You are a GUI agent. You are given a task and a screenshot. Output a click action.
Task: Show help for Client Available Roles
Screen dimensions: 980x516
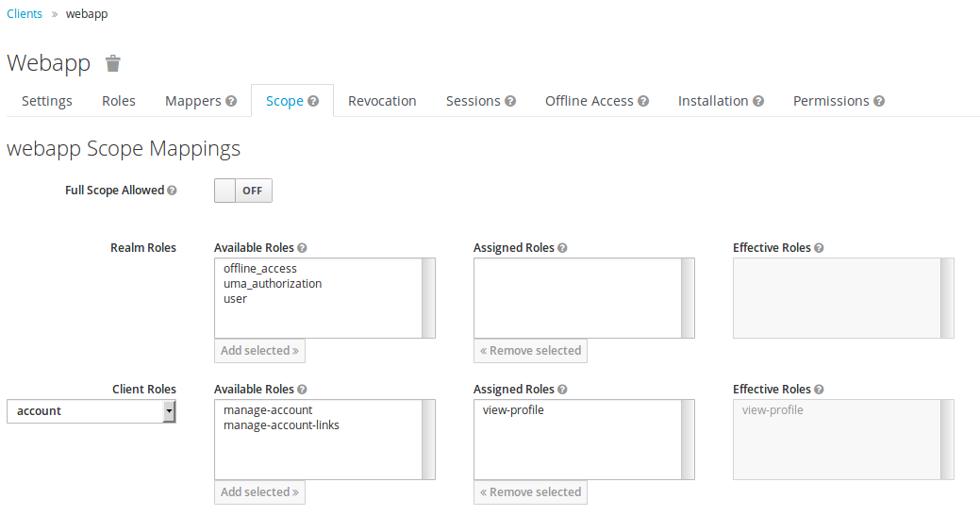[302, 390]
